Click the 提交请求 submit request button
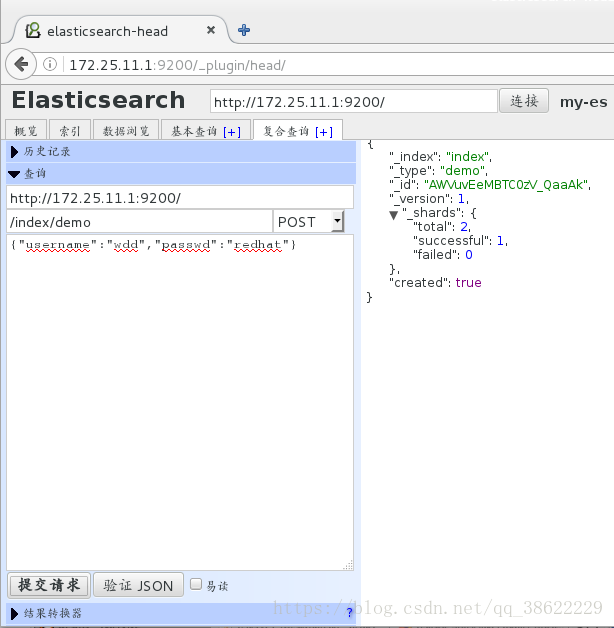The width and height of the screenshot is (614, 628). pos(49,585)
